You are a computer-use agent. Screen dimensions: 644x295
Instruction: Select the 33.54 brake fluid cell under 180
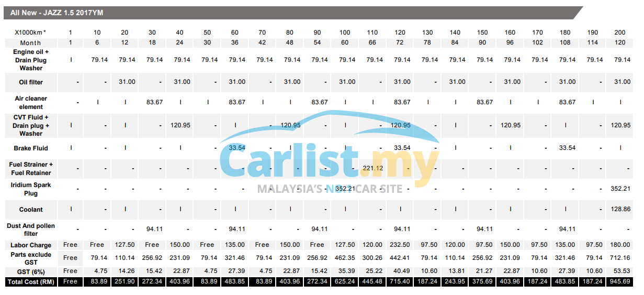pyautogui.click(x=567, y=148)
